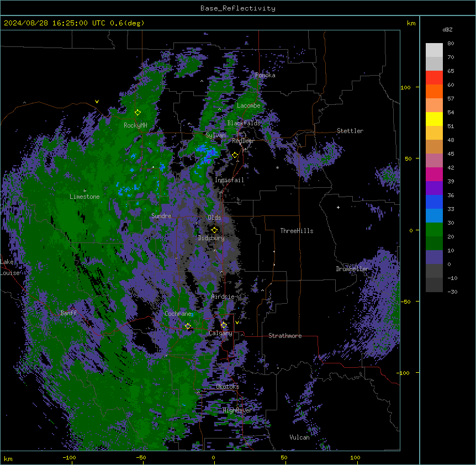Pick the red 60–65 dBZ legend swatch
This screenshot has height=465, width=476.
click(434, 77)
